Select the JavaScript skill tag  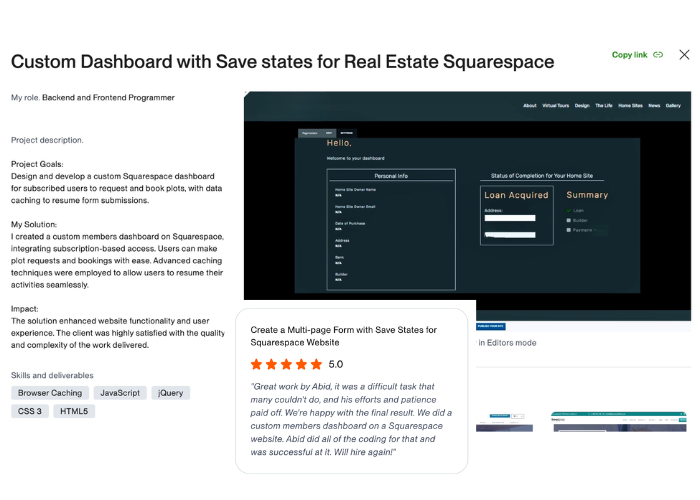tap(120, 393)
